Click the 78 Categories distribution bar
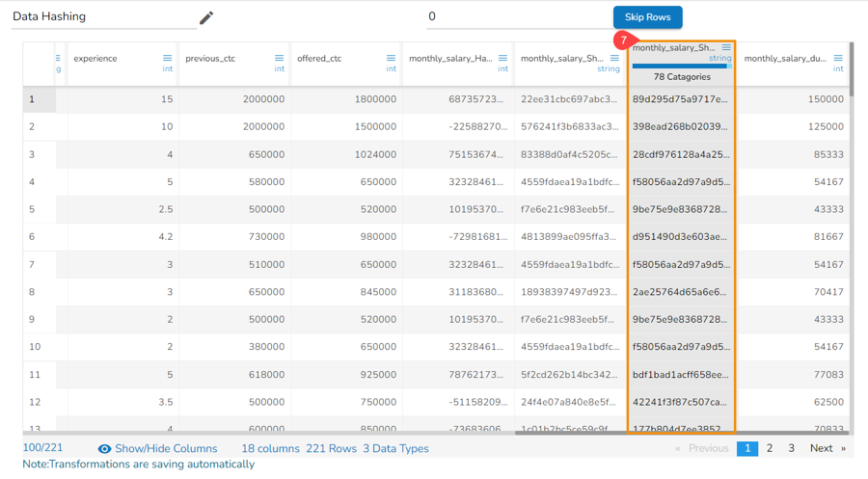868x479 pixels. point(680,67)
